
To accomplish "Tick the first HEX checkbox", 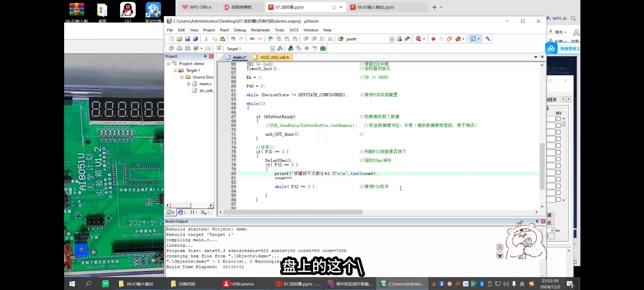I will (x=558, y=119).
